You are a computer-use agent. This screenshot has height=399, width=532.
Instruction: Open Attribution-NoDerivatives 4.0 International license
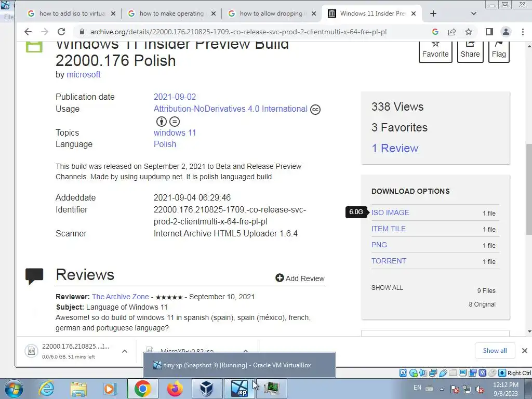(230, 109)
